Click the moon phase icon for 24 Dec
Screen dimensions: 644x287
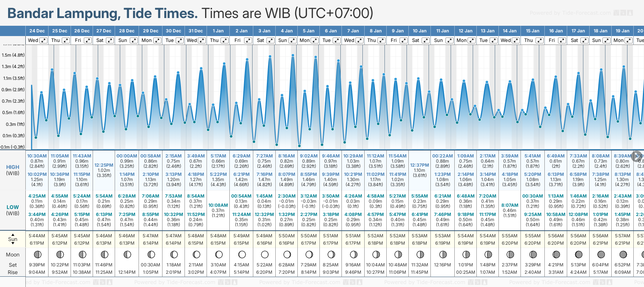37,255
